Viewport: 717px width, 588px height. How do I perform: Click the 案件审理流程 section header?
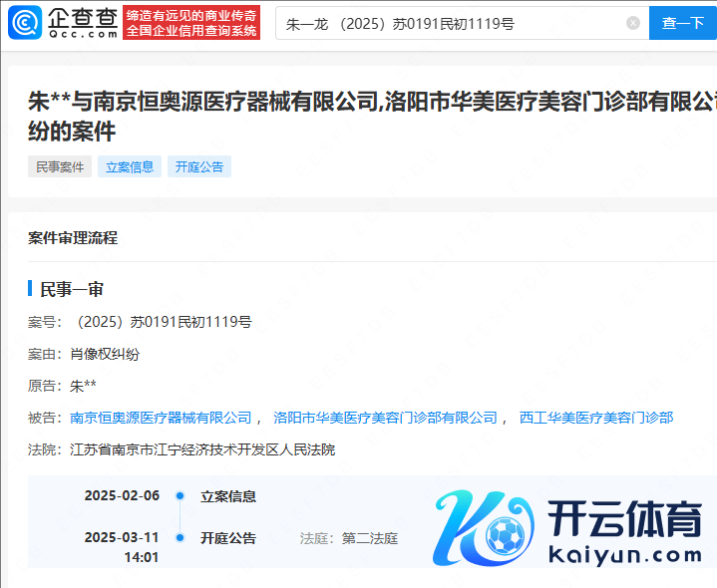coord(73,238)
